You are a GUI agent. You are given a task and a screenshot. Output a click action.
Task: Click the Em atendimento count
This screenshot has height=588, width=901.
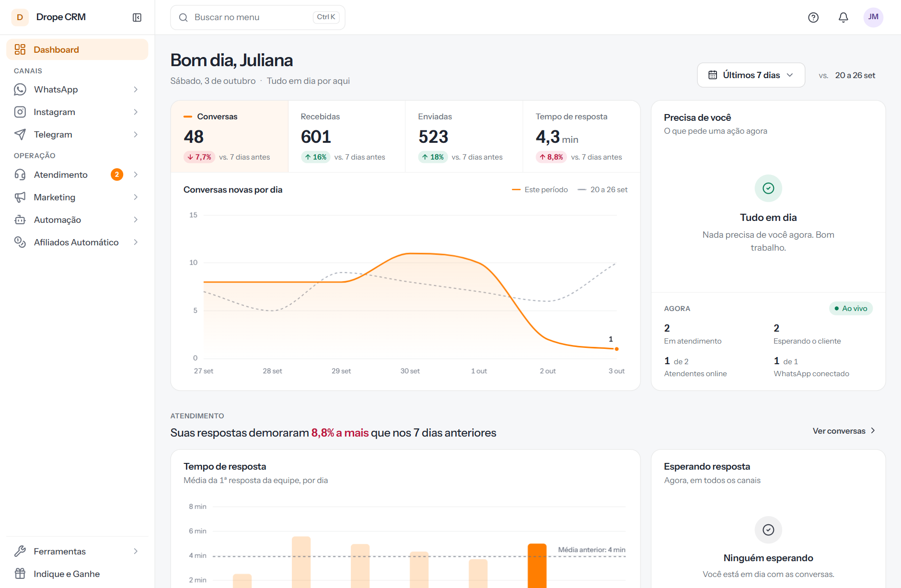click(667, 328)
